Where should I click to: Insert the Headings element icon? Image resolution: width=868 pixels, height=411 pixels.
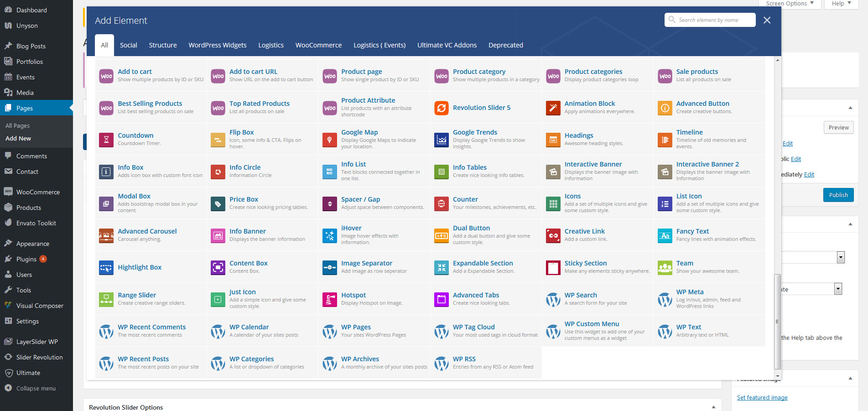tap(553, 140)
